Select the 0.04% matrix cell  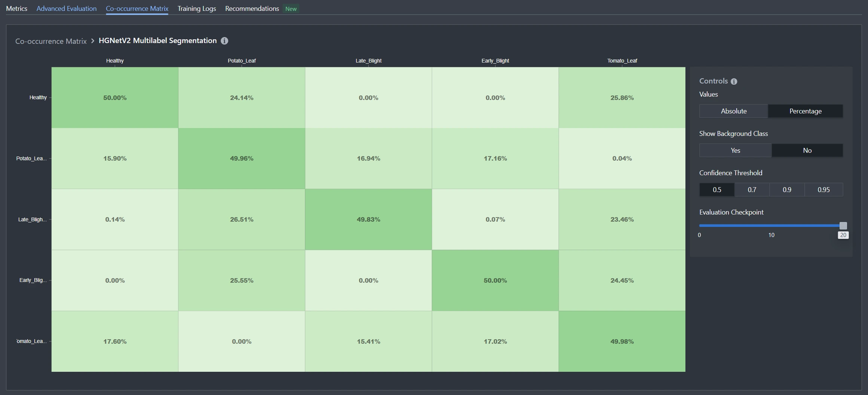tap(622, 158)
